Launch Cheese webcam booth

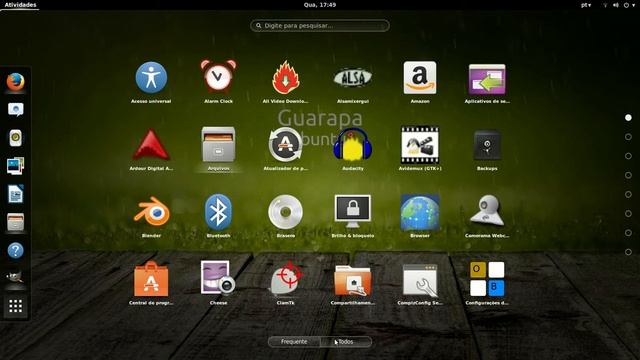coord(218,278)
